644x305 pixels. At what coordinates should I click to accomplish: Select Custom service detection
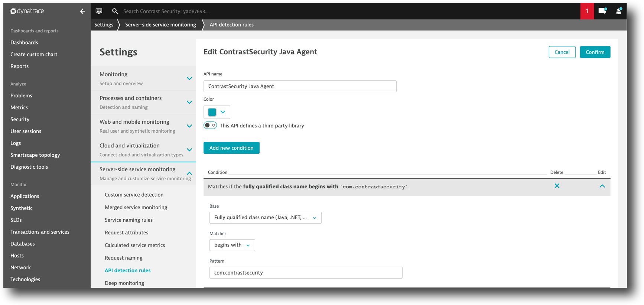click(134, 195)
